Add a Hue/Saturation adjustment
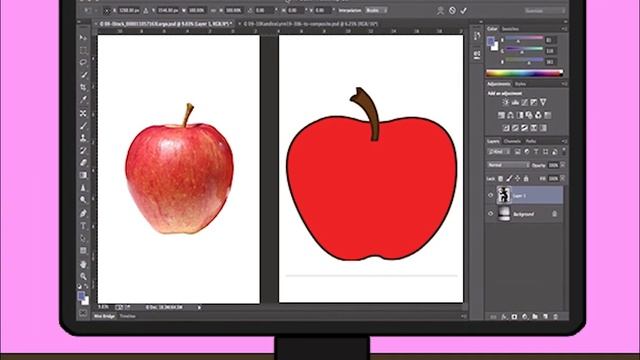This screenshot has width=640, height=360. 501,115
